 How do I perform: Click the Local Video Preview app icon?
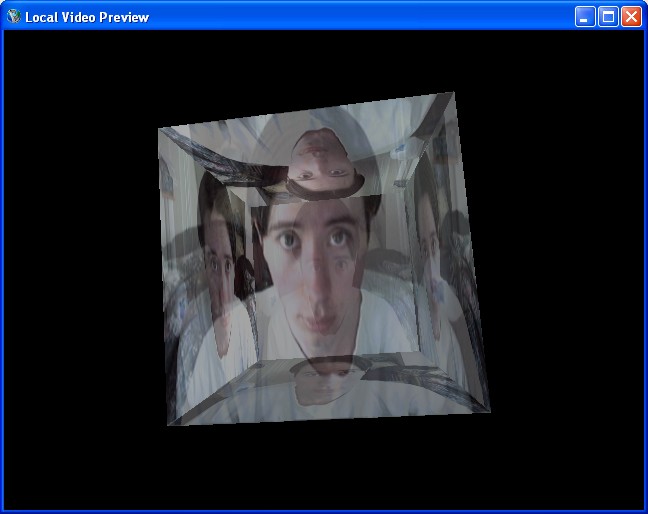(14, 17)
